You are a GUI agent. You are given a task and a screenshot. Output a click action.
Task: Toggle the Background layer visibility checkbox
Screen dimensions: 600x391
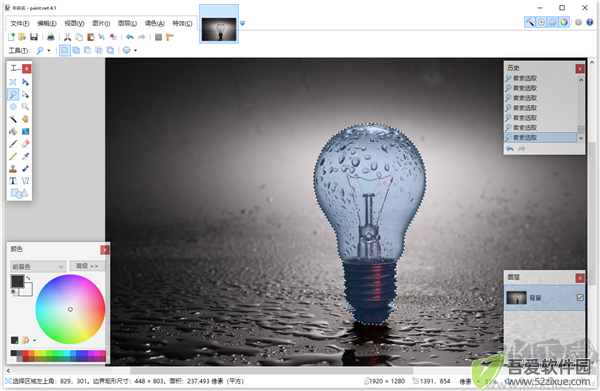pyautogui.click(x=580, y=297)
